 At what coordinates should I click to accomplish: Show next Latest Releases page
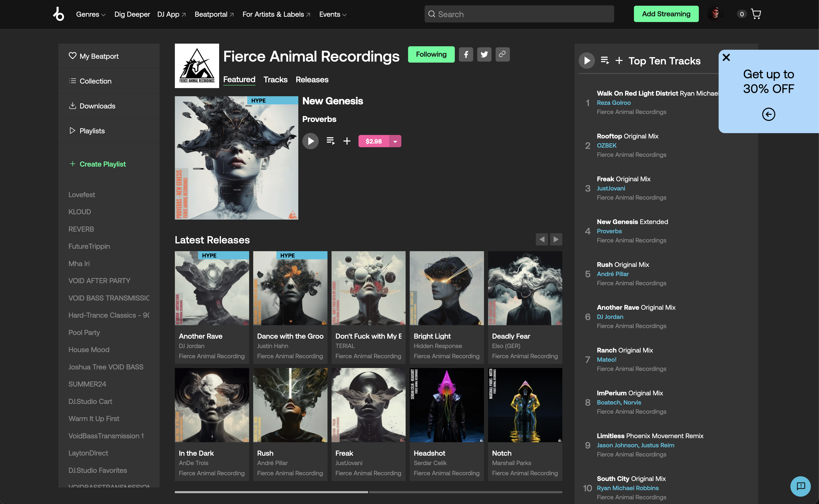(556, 239)
